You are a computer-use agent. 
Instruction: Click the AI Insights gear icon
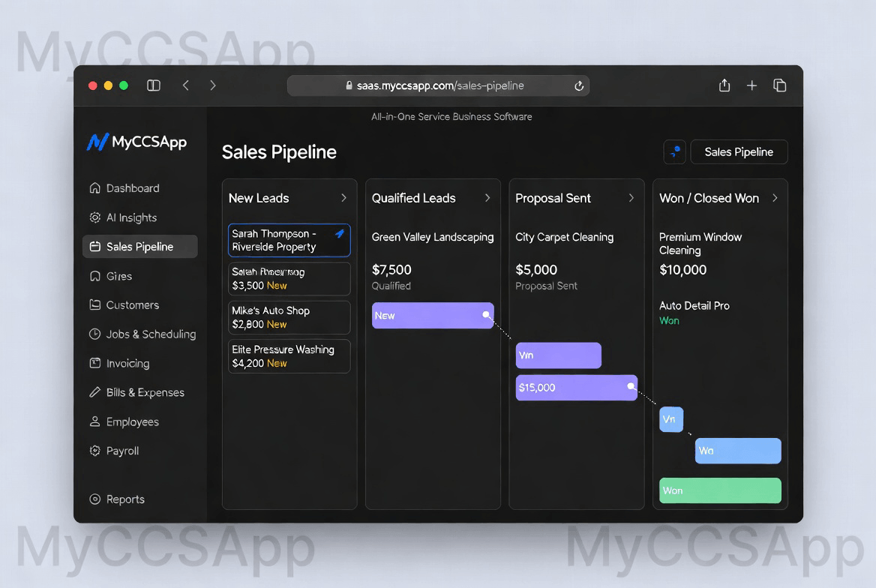[95, 217]
